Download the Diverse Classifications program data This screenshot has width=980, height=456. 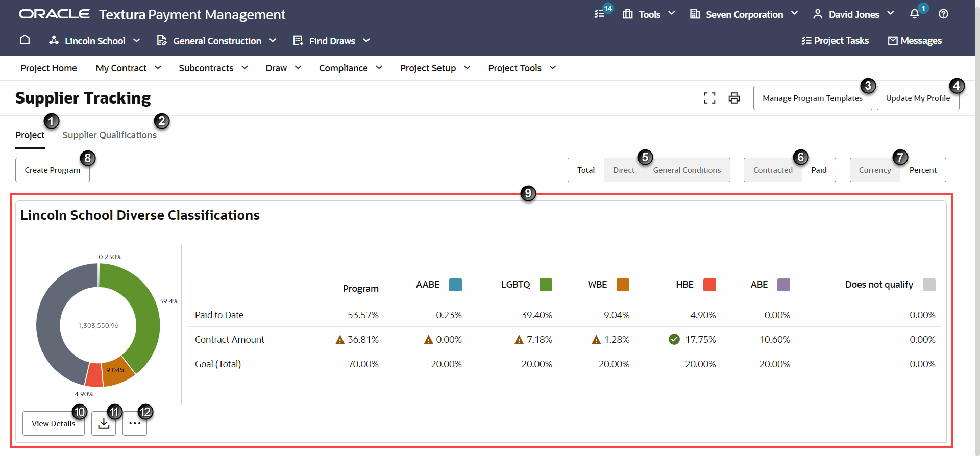point(104,423)
